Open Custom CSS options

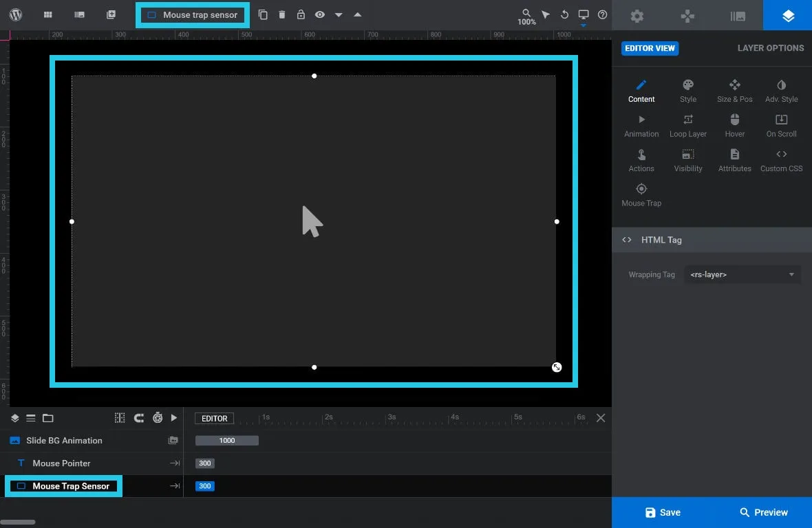[x=781, y=159]
